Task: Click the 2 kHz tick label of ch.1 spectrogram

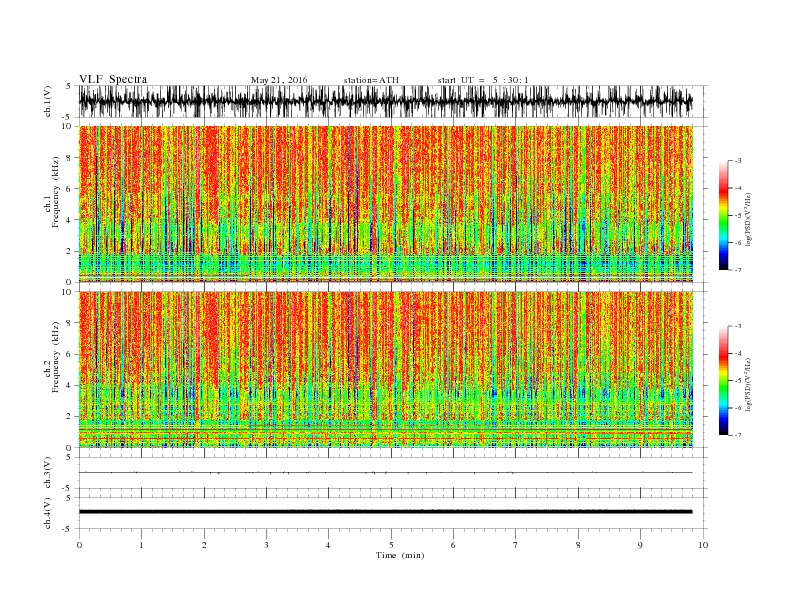Action: click(69, 251)
